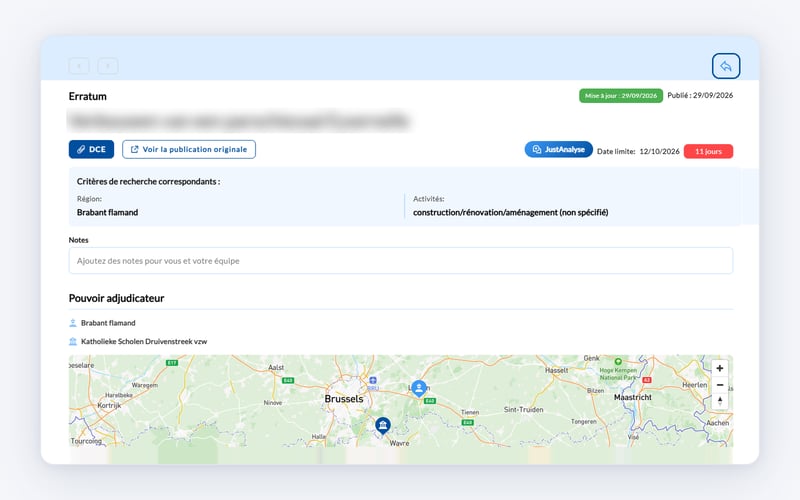Click 'Aalst' label on the map
Screen dimensions: 800x500
pos(276,367)
